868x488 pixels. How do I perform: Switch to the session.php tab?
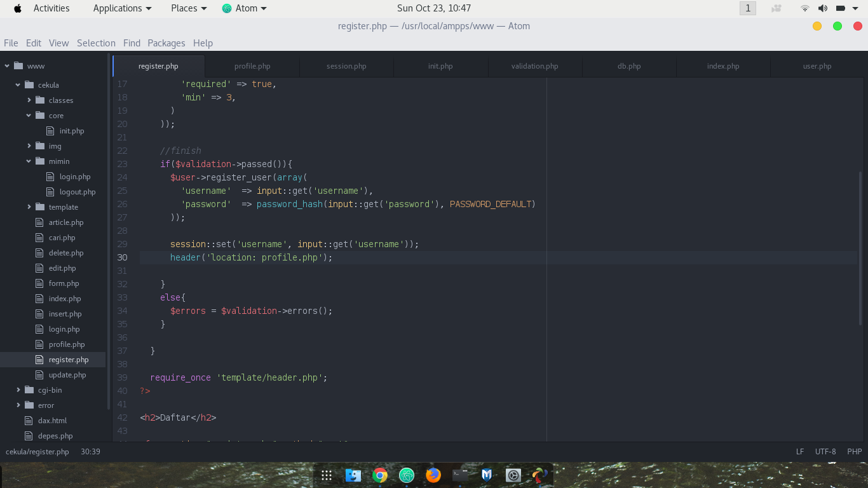(346, 66)
